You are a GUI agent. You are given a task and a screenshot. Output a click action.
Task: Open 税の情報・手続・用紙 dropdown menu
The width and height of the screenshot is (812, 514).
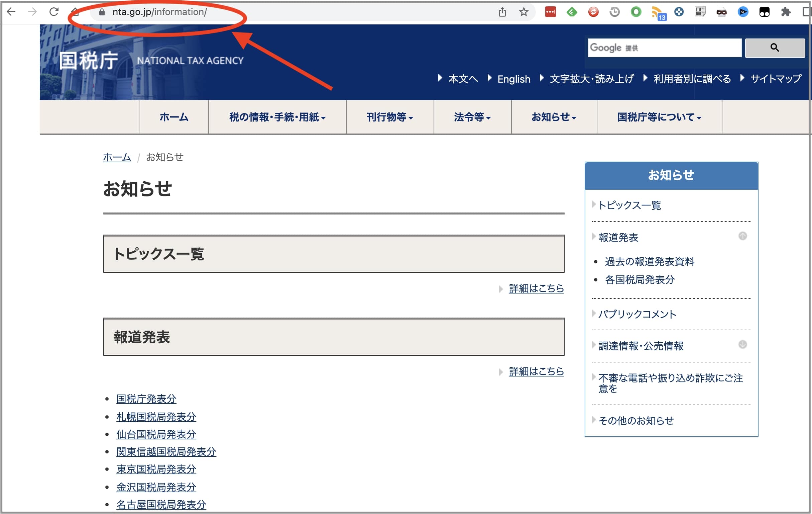[277, 117]
